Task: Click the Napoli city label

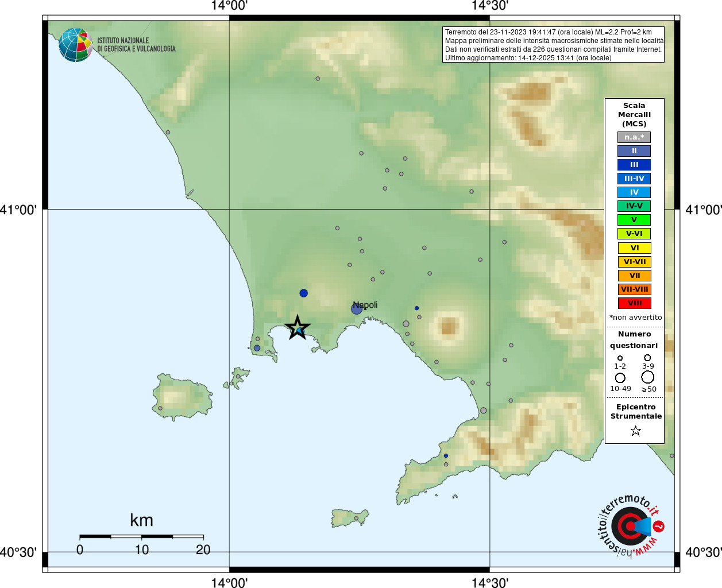Action: click(x=366, y=304)
